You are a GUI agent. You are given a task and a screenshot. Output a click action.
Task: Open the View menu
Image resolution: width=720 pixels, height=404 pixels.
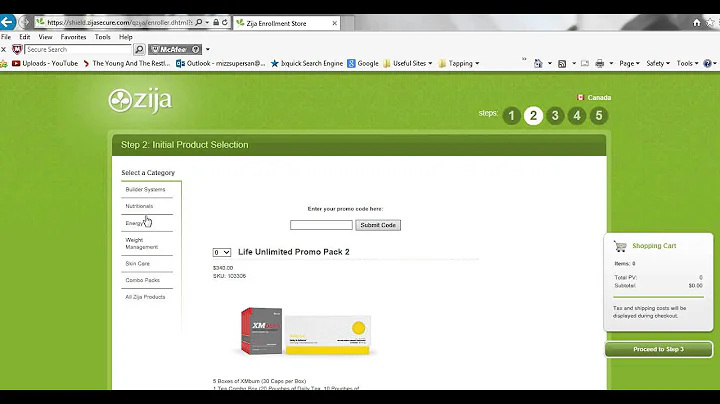[45, 37]
